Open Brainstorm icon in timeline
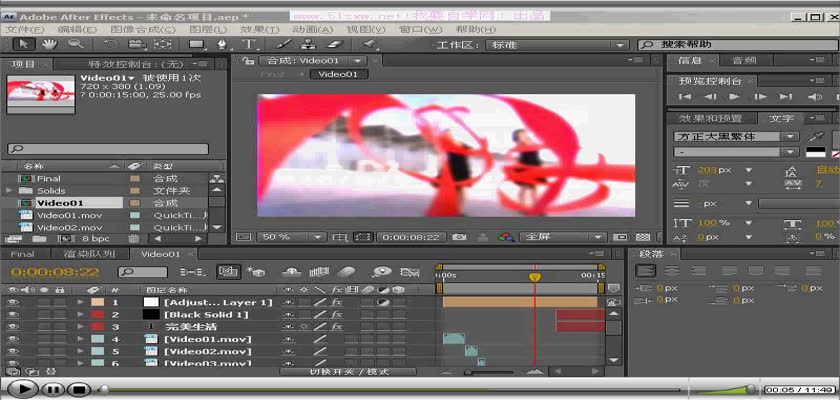This screenshot has width=840, height=400. (381, 272)
